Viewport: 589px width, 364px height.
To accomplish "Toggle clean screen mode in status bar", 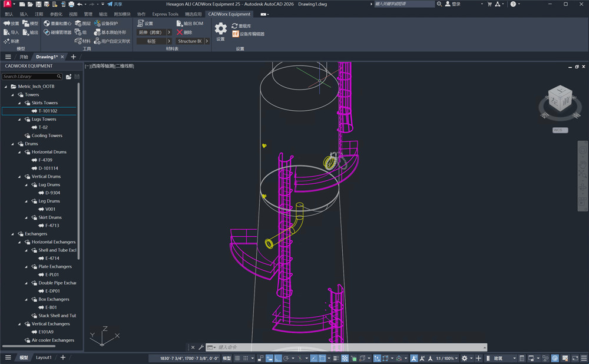I will coord(575,358).
